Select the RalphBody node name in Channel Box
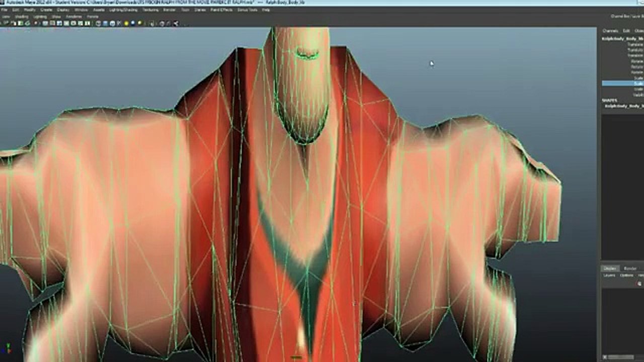The image size is (644, 362). [x=623, y=38]
